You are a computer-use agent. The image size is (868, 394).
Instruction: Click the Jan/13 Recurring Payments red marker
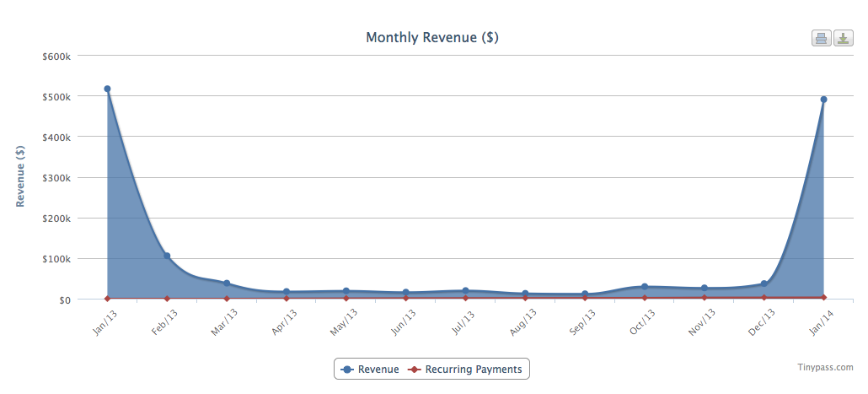[x=107, y=299]
